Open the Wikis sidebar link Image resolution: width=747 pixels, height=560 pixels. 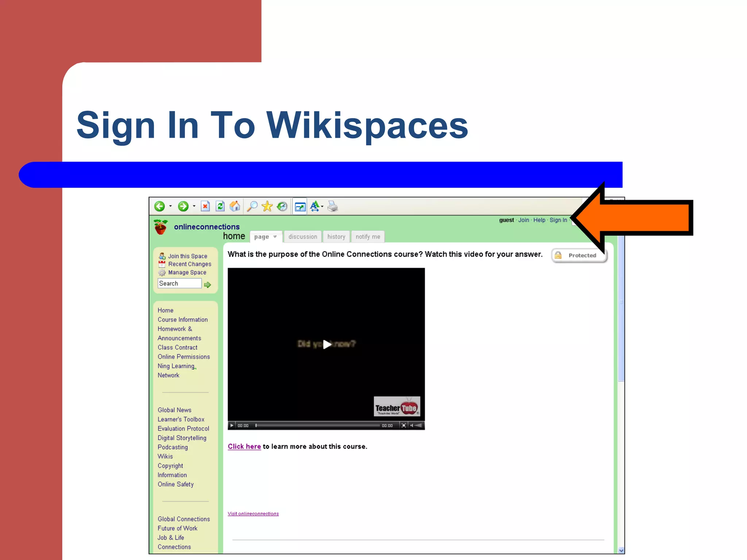tap(165, 457)
